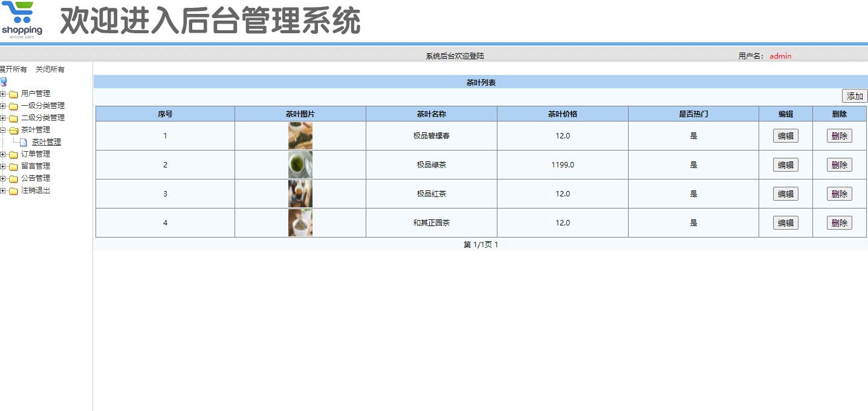Click 编辑 for 极品碧螺春
This screenshot has width=868, height=411.
coord(785,135)
